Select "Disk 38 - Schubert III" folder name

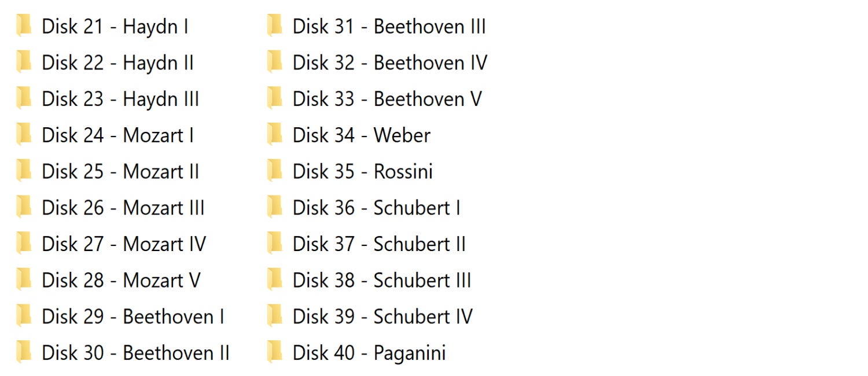pyautogui.click(x=382, y=281)
